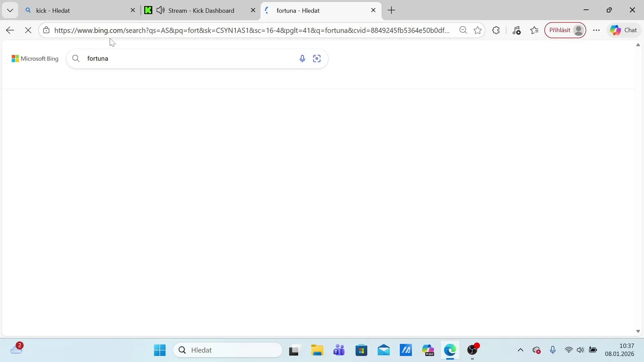This screenshot has width=644, height=362.
Task: Add this page to favorites star
Action: [477, 30]
